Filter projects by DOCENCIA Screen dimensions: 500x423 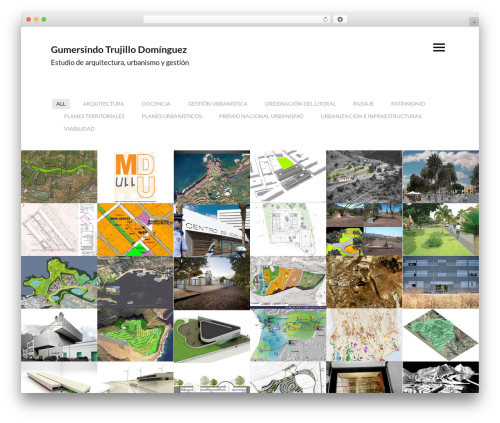point(156,104)
